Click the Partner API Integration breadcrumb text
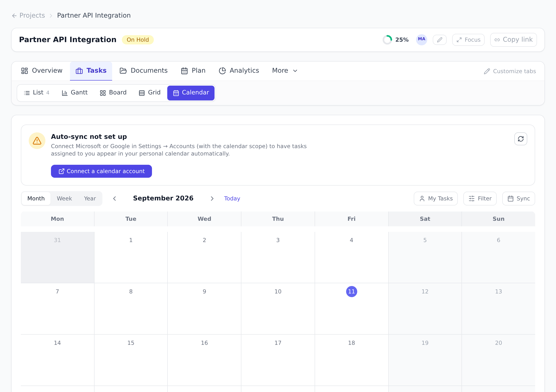 point(94,16)
